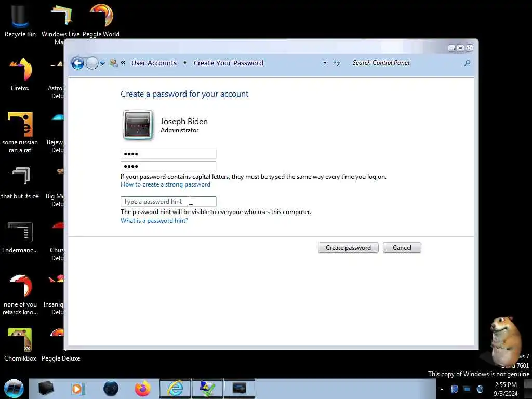Select the some russian ran a rat icon
This screenshot has width=532, height=399.
click(20, 132)
